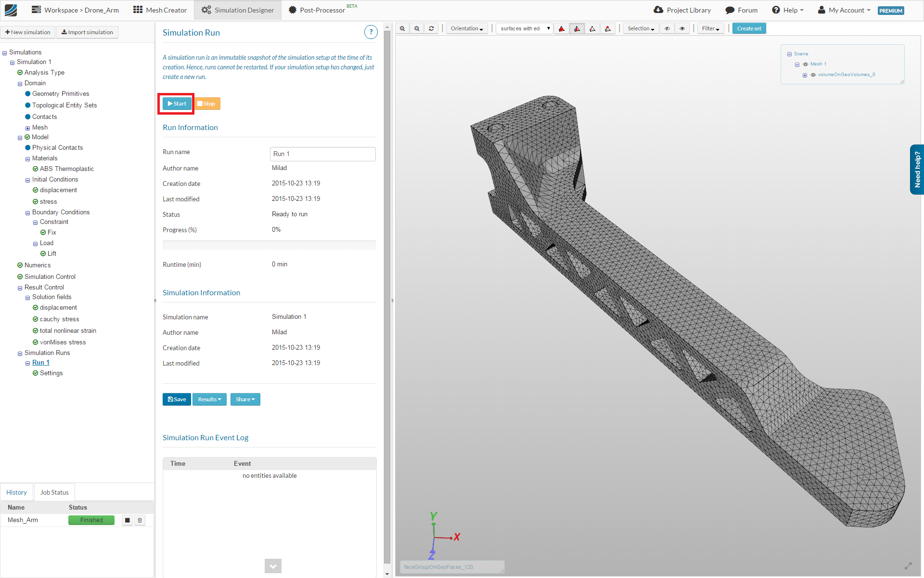Toggle visibility eye of volumeOnGeoVolumes_0
This screenshot has height=578, width=924.
pyautogui.click(x=813, y=75)
